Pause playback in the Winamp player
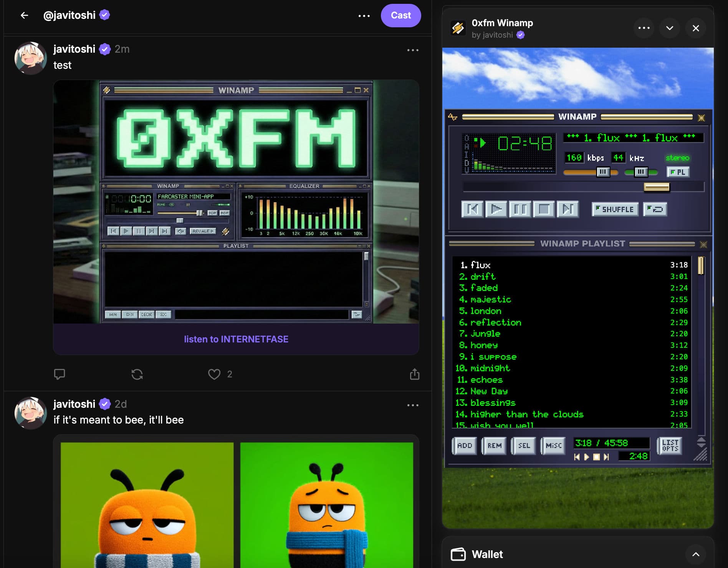Image resolution: width=728 pixels, height=568 pixels. point(520,209)
